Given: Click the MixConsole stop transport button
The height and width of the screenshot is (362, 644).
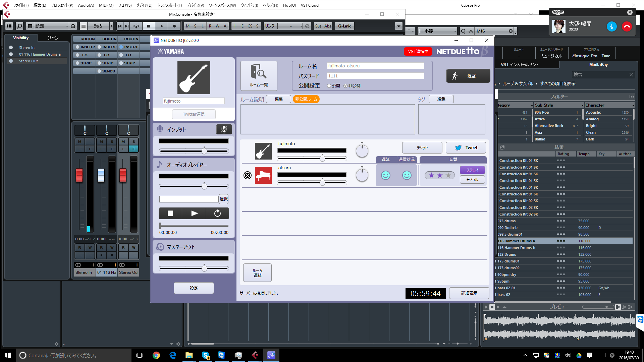Looking at the screenshot, I should click(149, 26).
